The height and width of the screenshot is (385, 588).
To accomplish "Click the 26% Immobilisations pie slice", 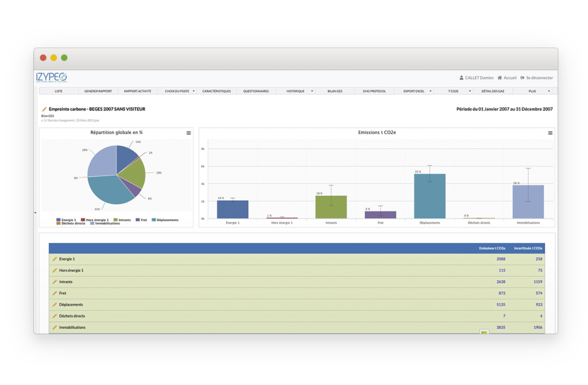I will tap(103, 162).
